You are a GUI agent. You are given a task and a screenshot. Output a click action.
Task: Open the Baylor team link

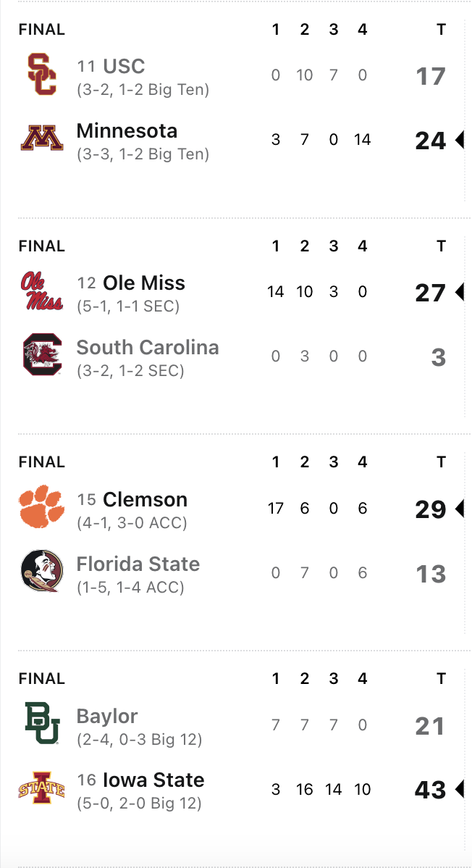107,717
